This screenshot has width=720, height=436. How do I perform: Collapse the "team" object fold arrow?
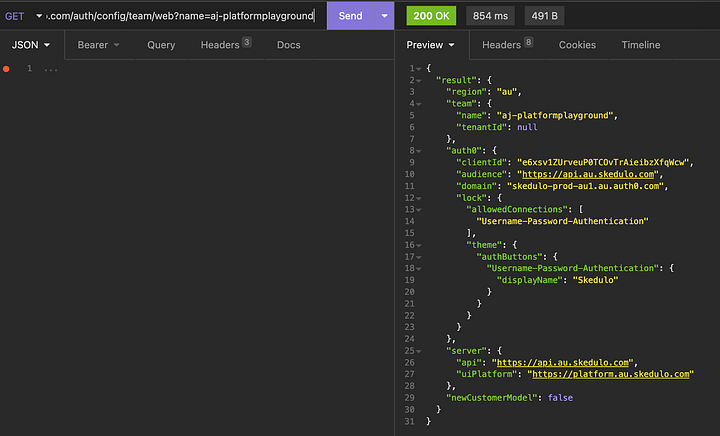tap(419, 104)
